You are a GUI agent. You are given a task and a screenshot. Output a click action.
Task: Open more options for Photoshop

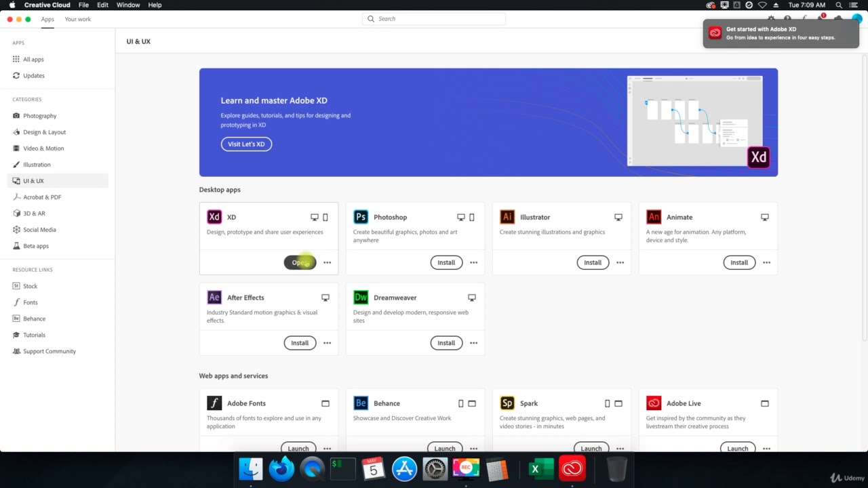coord(473,262)
